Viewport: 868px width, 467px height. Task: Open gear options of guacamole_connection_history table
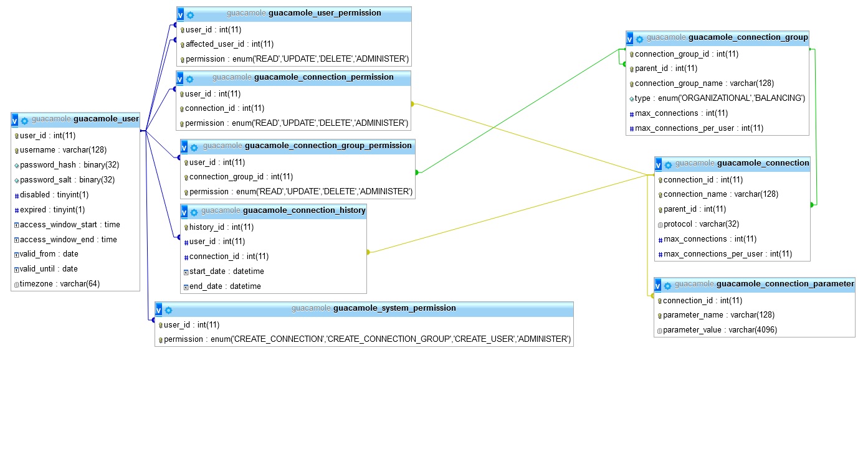pyautogui.click(x=194, y=212)
